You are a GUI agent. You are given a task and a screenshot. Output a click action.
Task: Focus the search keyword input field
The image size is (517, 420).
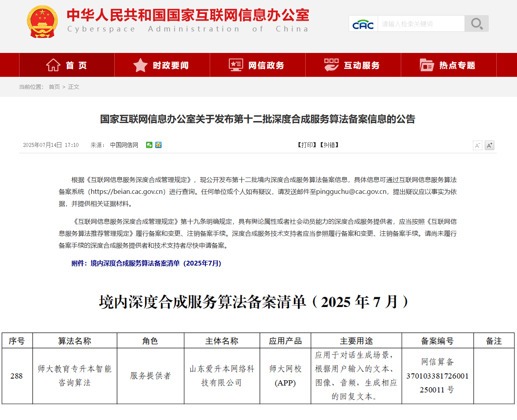421,24
